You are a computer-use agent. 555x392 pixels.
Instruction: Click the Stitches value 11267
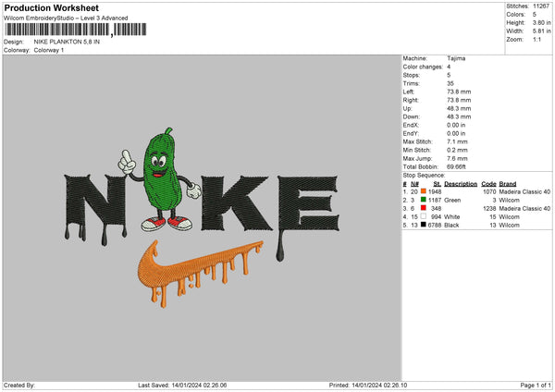(x=541, y=6)
